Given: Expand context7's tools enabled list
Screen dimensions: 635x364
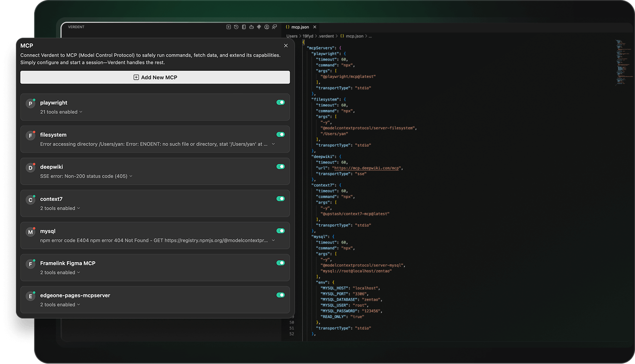Looking at the screenshot, I should (x=61, y=208).
